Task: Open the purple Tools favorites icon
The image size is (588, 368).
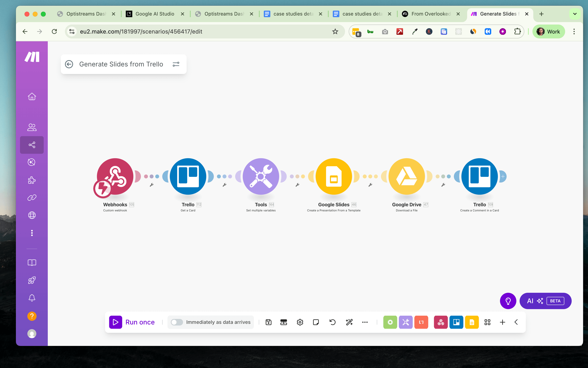Action: point(405,322)
